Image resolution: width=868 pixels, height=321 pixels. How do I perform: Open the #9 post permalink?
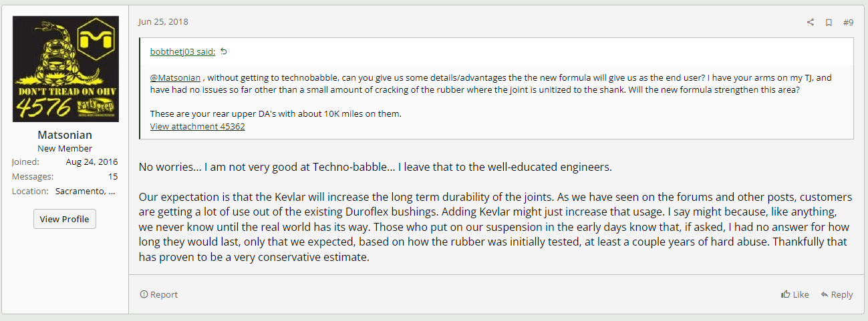coord(848,22)
